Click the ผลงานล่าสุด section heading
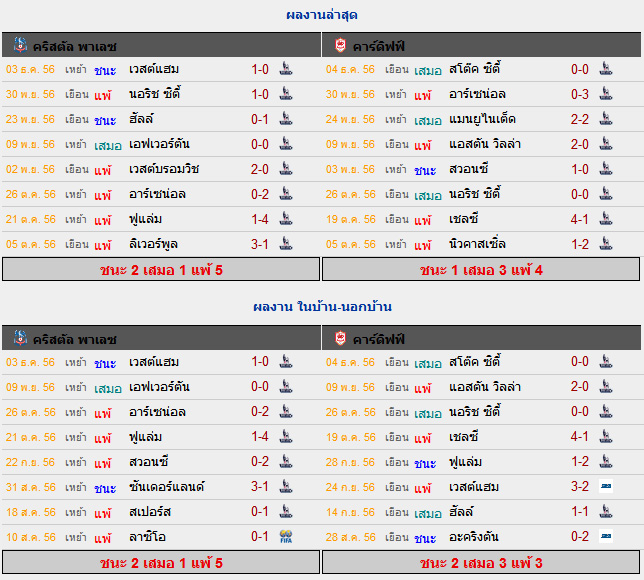644x580 pixels. pos(322,15)
